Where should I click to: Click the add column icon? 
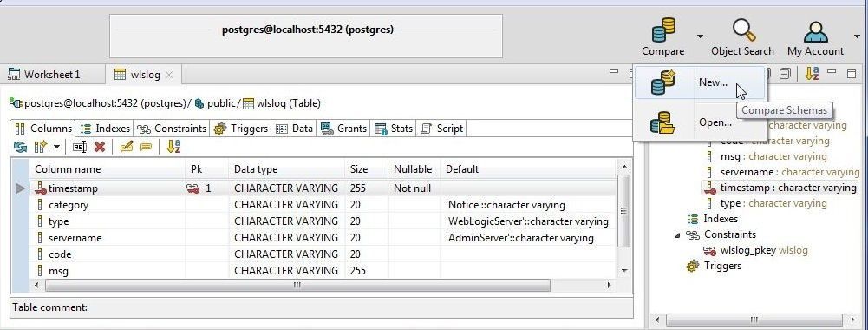pos(41,147)
